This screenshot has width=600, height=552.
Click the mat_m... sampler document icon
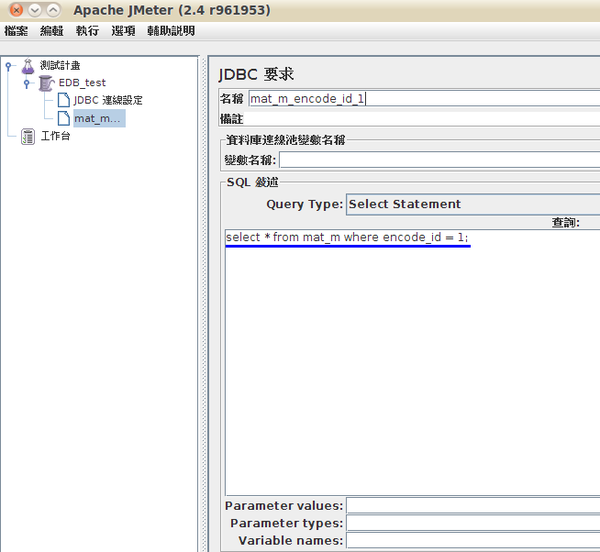(64, 118)
